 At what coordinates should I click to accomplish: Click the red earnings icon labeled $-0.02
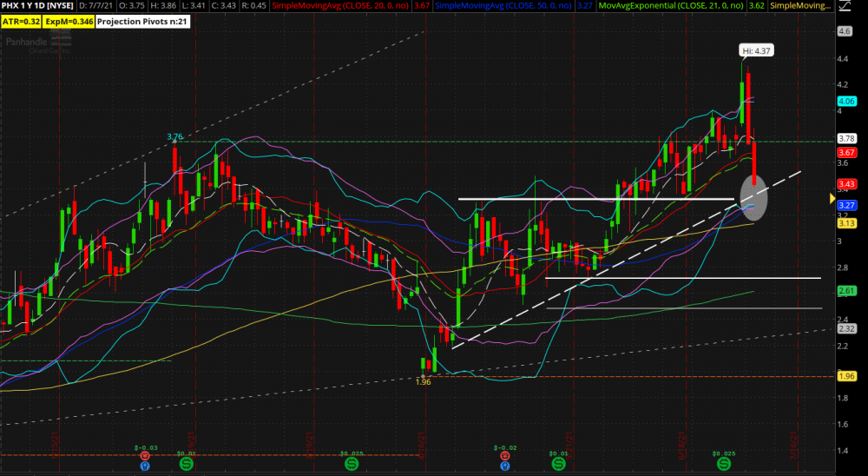click(505, 455)
